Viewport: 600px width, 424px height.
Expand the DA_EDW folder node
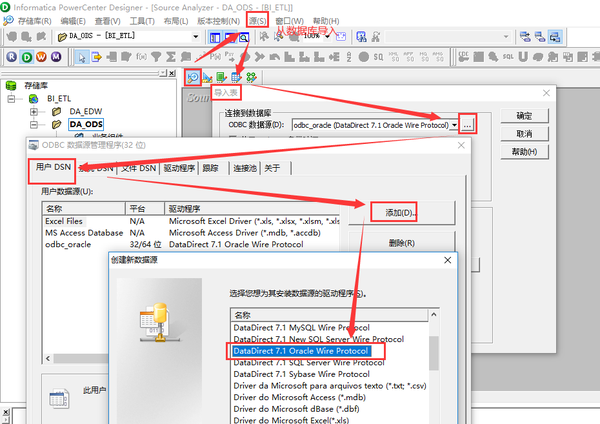[34, 112]
